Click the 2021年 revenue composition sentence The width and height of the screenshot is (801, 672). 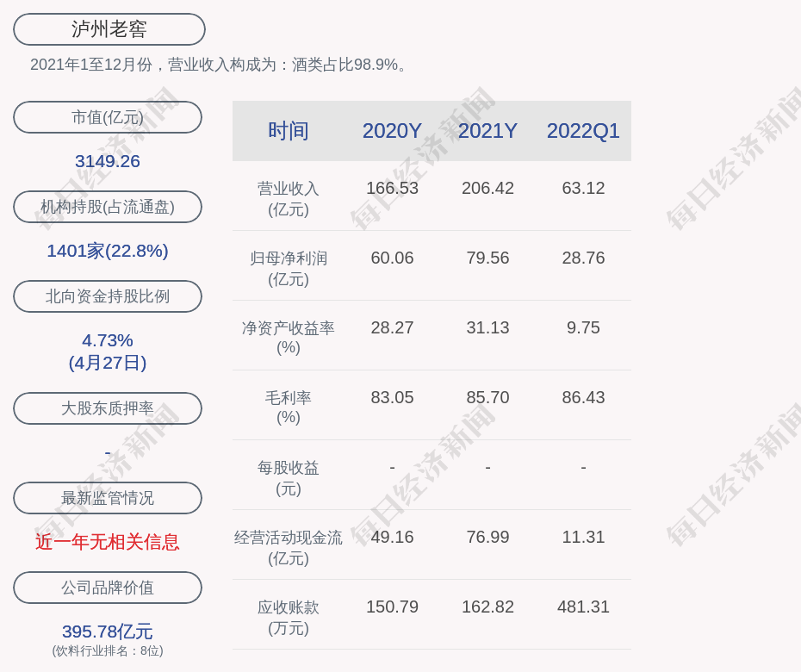(219, 65)
